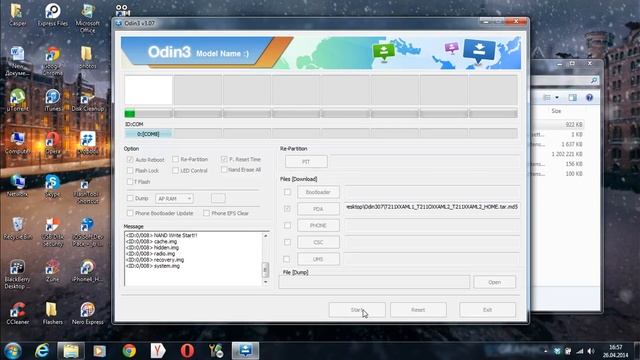Click the PIT button

tap(306, 162)
